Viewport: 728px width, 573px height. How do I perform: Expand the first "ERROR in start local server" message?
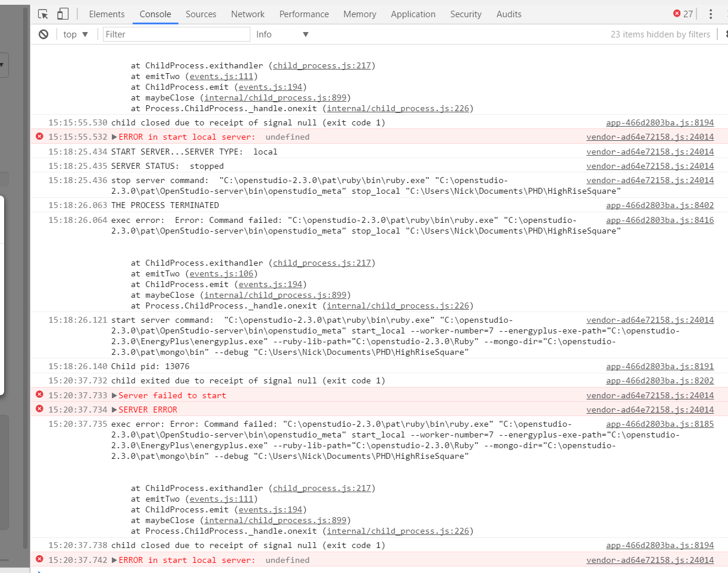point(114,136)
